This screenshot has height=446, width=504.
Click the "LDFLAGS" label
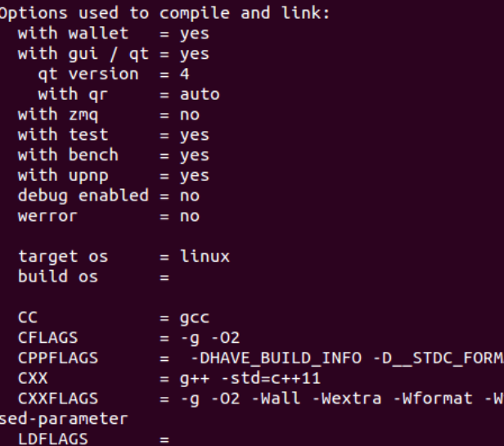tap(52, 439)
